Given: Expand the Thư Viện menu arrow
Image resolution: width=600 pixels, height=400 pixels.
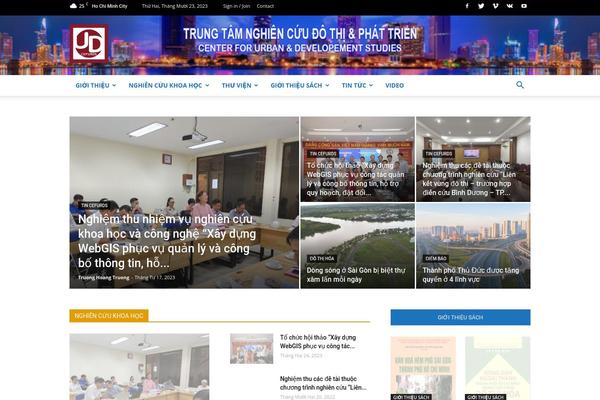Looking at the screenshot, I should (x=256, y=85).
